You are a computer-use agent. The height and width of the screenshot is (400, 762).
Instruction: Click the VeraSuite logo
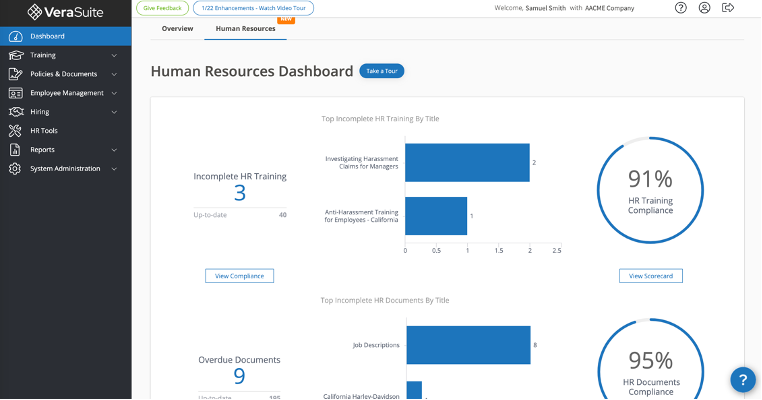[66, 12]
